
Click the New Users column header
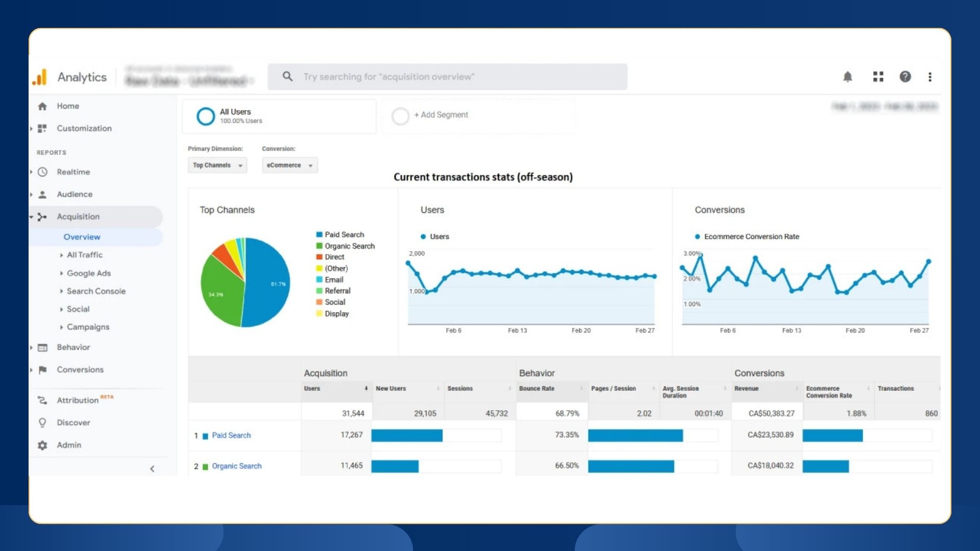[391, 389]
